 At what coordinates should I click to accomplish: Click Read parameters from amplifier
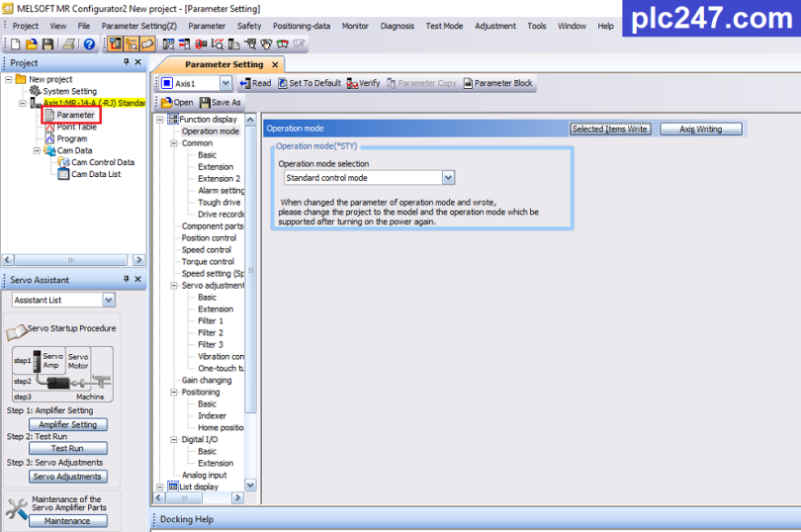pos(255,84)
